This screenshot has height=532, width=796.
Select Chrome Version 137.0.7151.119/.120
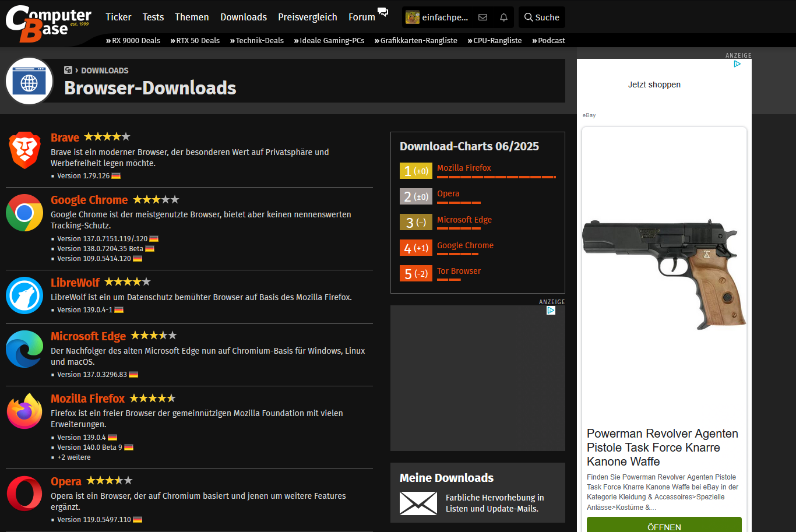pos(102,239)
